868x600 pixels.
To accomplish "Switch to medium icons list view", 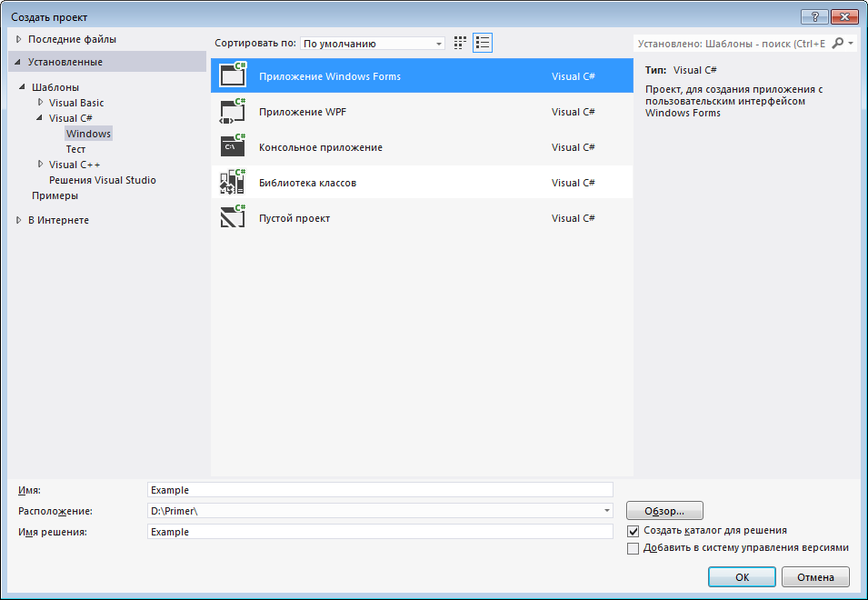I will [x=483, y=43].
